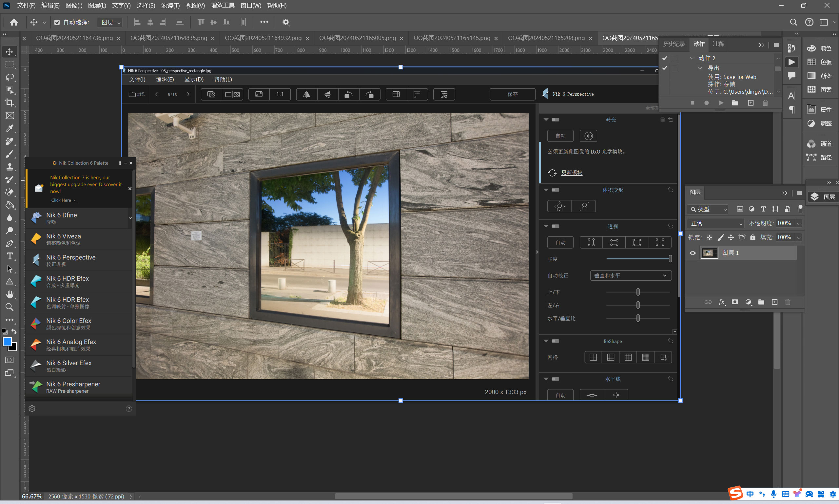The image size is (839, 504).
Task: Add a layer mask icon
Action: pyautogui.click(x=735, y=302)
